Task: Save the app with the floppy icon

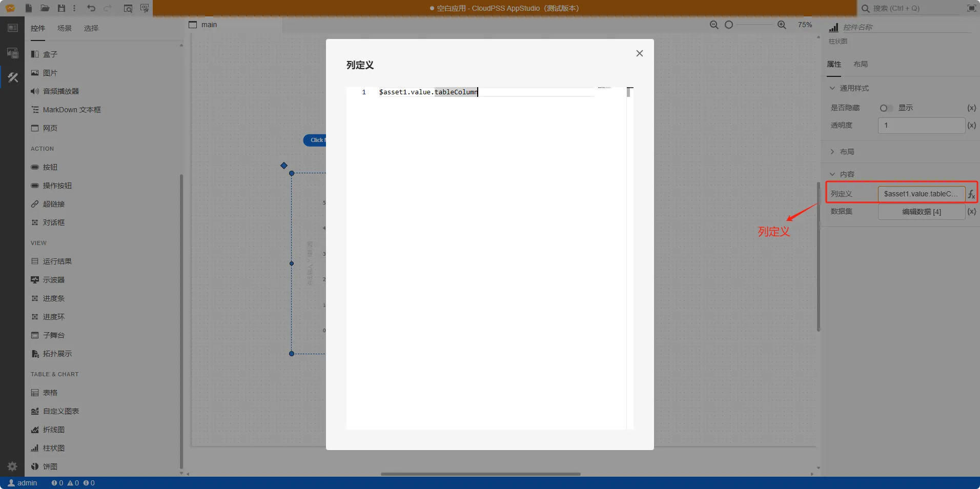Action: pyautogui.click(x=62, y=8)
